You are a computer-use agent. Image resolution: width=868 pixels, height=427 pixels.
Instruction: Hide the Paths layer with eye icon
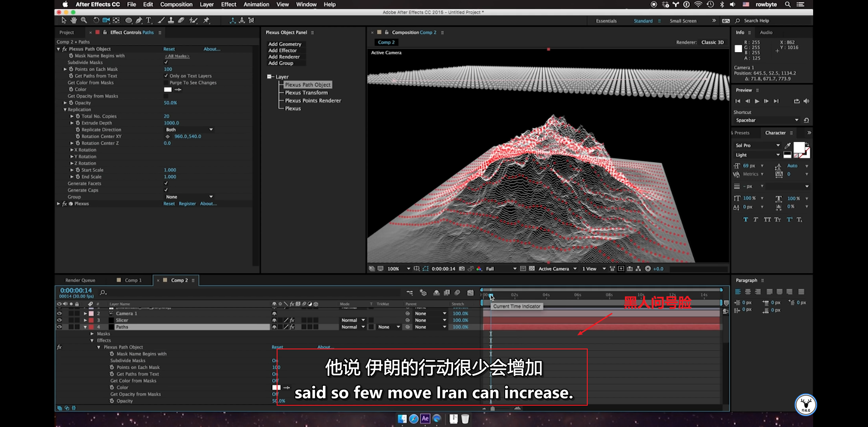[59, 327]
